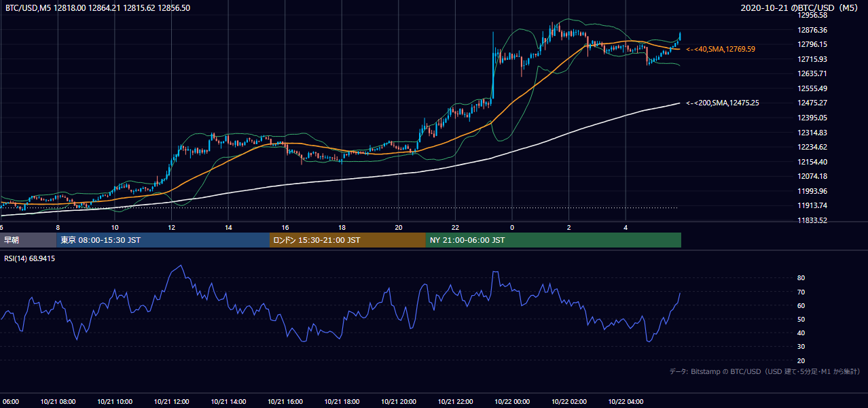The width and height of the screenshot is (868, 408).
Task: Click hour marker 10 under price chart
Action: coord(115,227)
